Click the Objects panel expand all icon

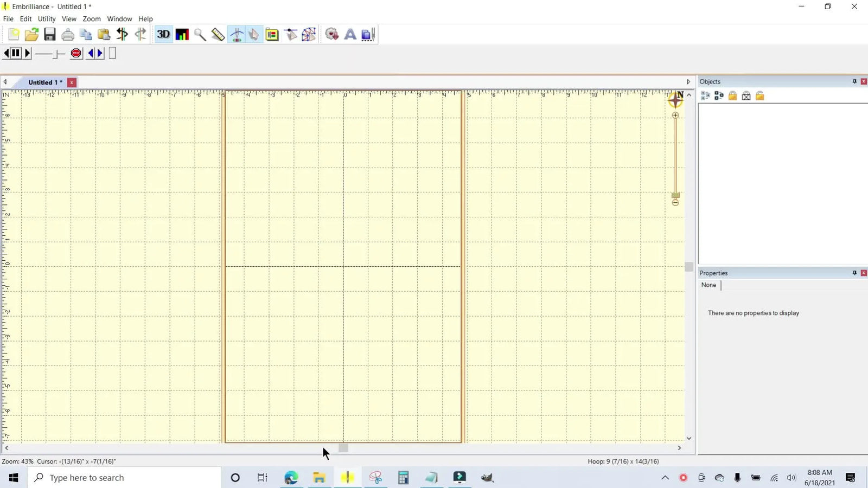tap(705, 96)
